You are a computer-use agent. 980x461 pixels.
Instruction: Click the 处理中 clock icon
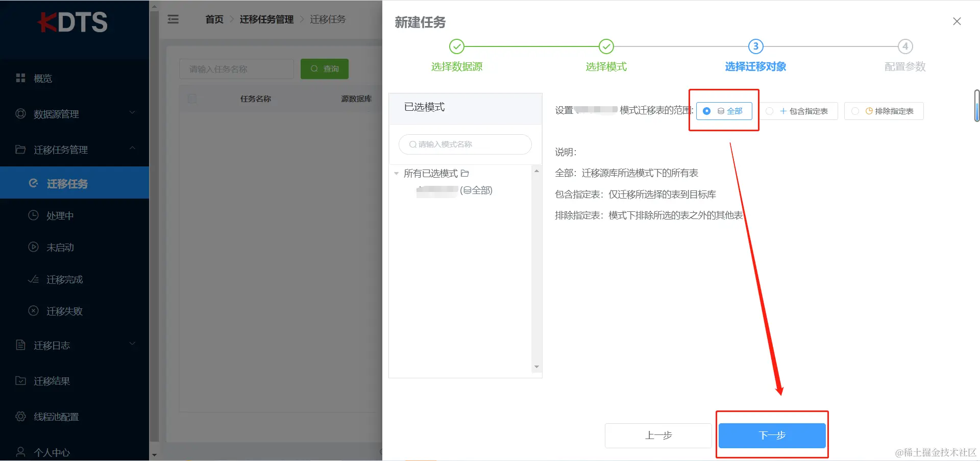[x=33, y=215]
